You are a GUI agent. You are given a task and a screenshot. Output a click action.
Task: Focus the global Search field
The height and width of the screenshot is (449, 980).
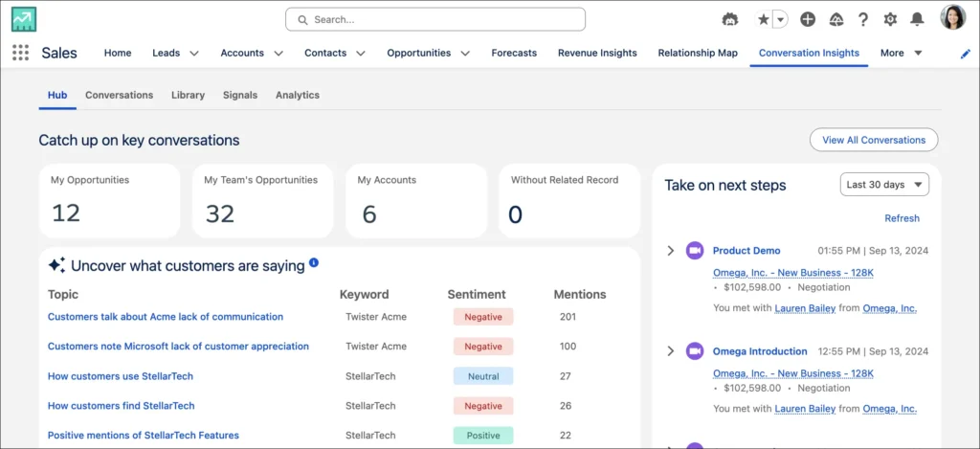click(435, 19)
